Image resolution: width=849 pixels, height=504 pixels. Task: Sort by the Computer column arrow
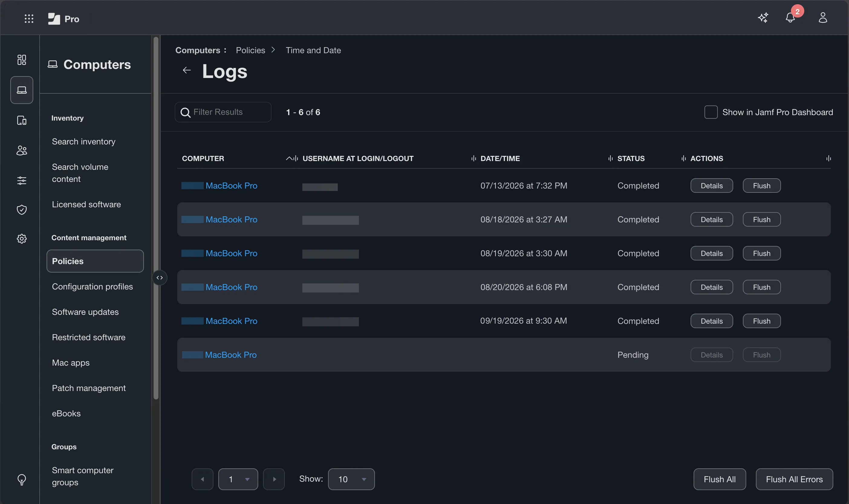(x=289, y=158)
